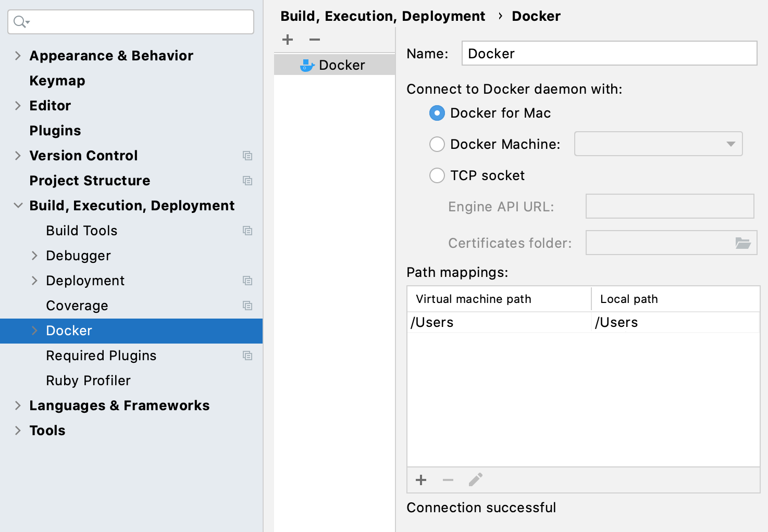Select the Docker whale icon in list

tap(307, 65)
